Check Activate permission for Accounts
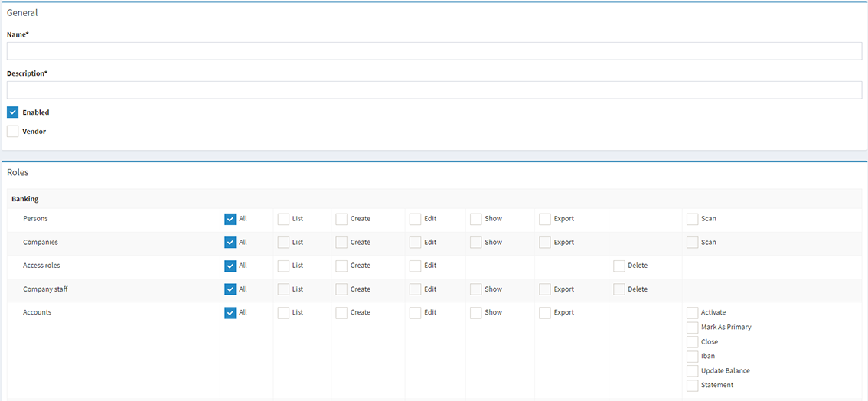This screenshot has width=868, height=401. pos(693,313)
